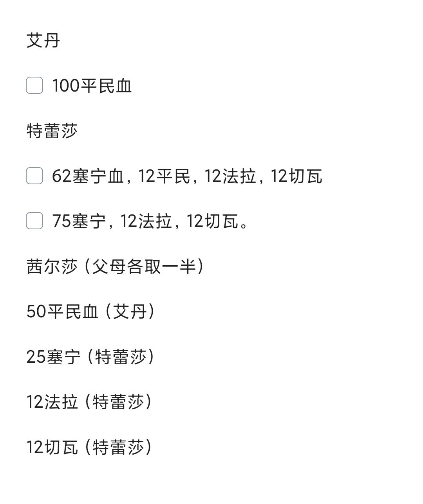The height and width of the screenshot is (504, 423).
Task: Click the "茜尔莎" name in the heading
Action: [52, 267]
